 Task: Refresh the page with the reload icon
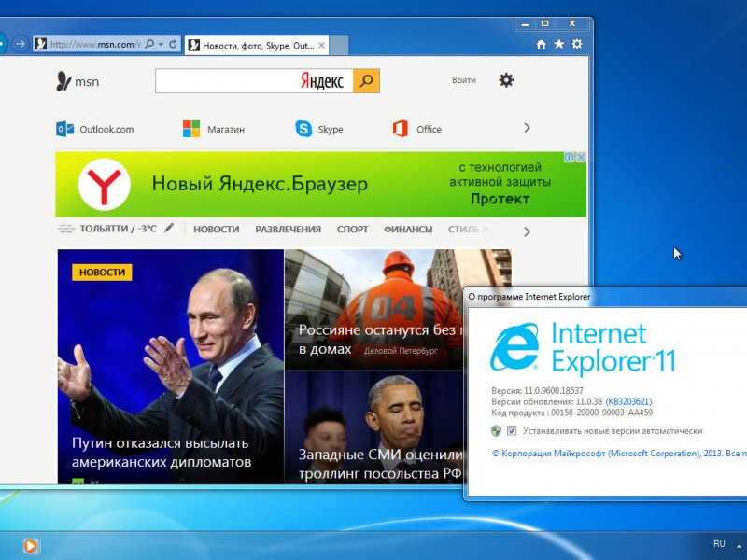173,44
